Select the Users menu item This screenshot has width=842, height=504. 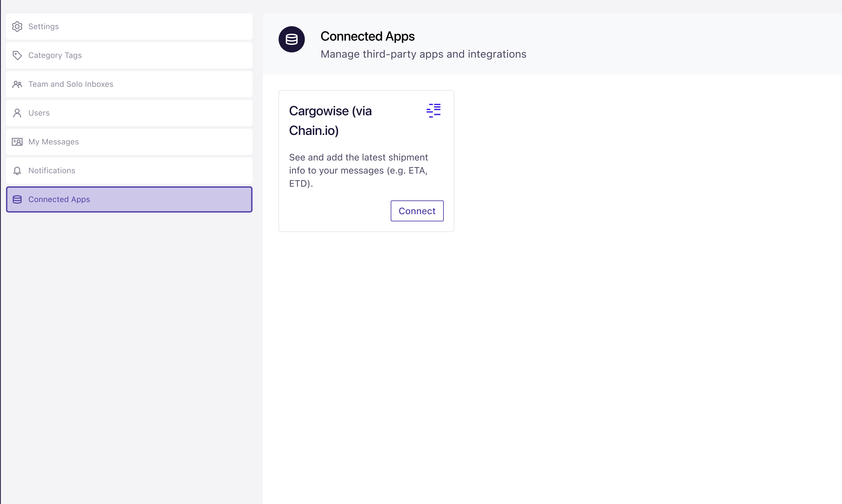tap(129, 113)
